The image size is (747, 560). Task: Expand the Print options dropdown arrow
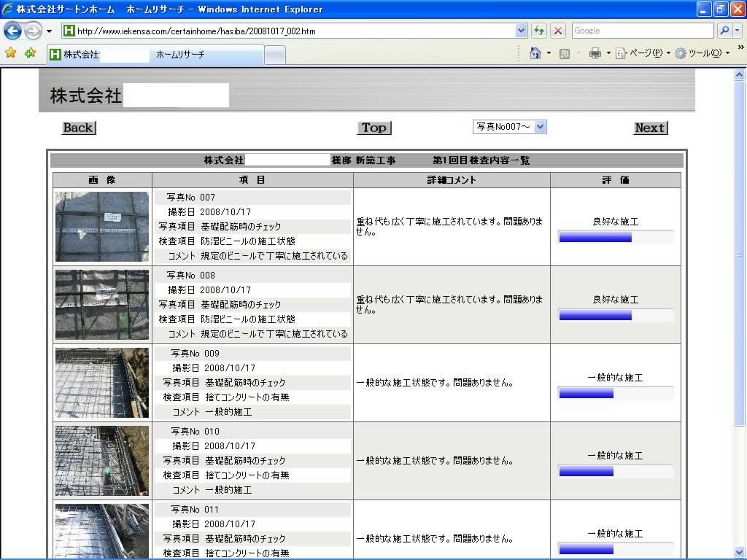[608, 53]
